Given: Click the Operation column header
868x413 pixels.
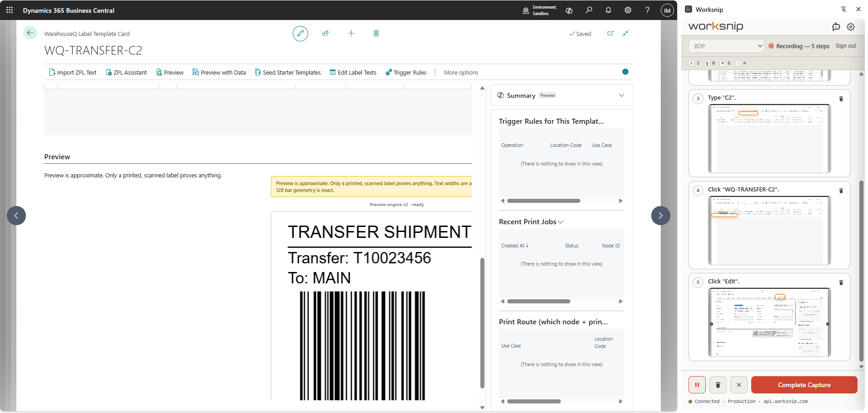Looking at the screenshot, I should coord(512,145).
